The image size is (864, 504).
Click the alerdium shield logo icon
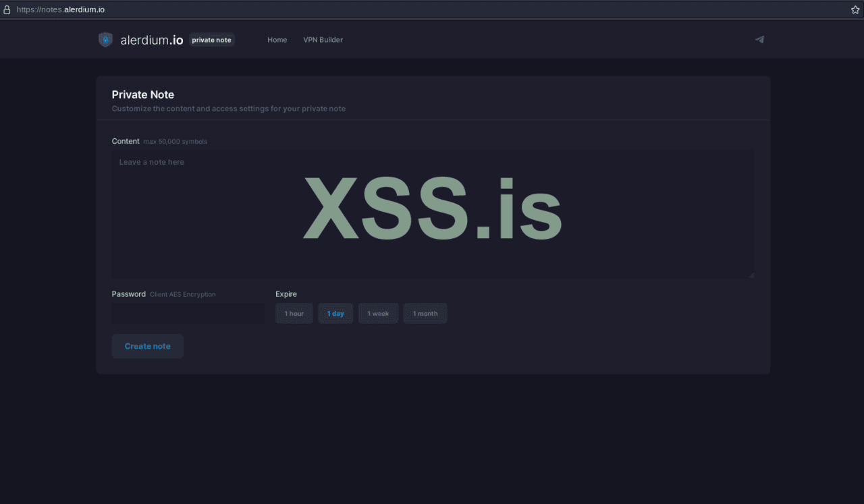coord(105,40)
